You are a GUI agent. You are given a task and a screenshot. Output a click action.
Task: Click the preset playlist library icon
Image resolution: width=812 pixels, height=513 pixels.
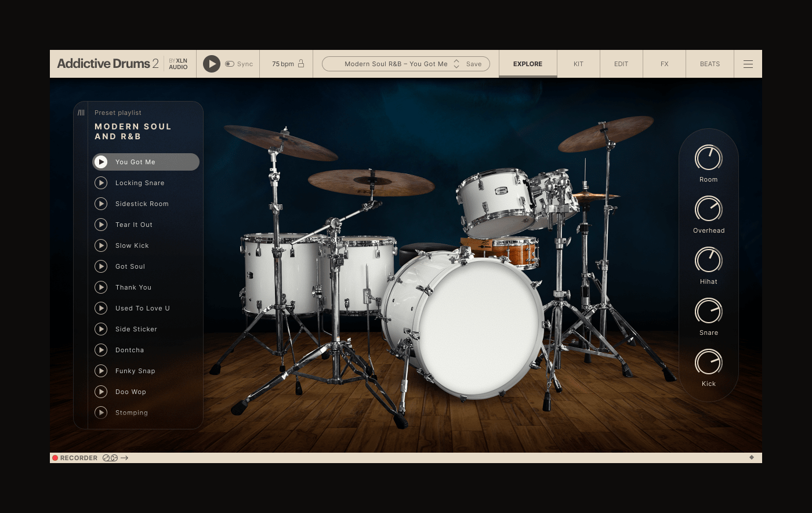pyautogui.click(x=81, y=113)
